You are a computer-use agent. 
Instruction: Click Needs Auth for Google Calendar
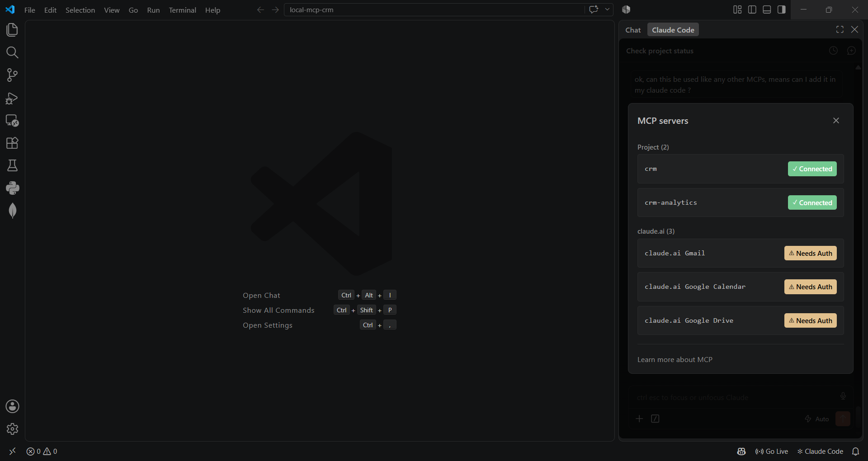[811, 287]
